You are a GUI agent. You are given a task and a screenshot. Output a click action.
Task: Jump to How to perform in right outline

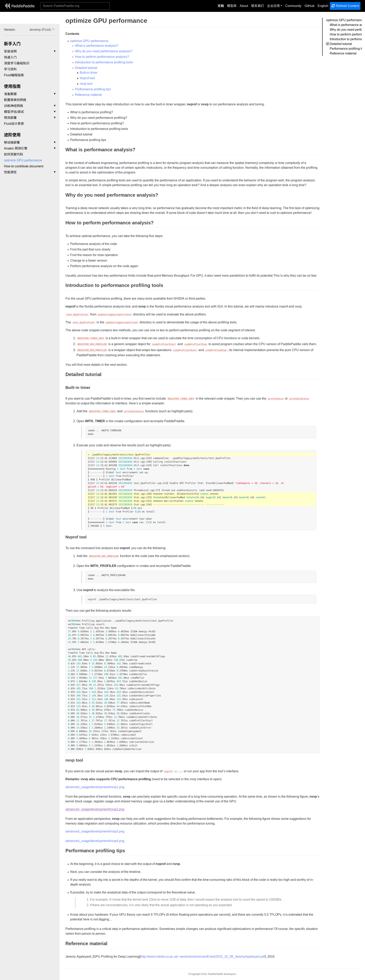pos(346,34)
